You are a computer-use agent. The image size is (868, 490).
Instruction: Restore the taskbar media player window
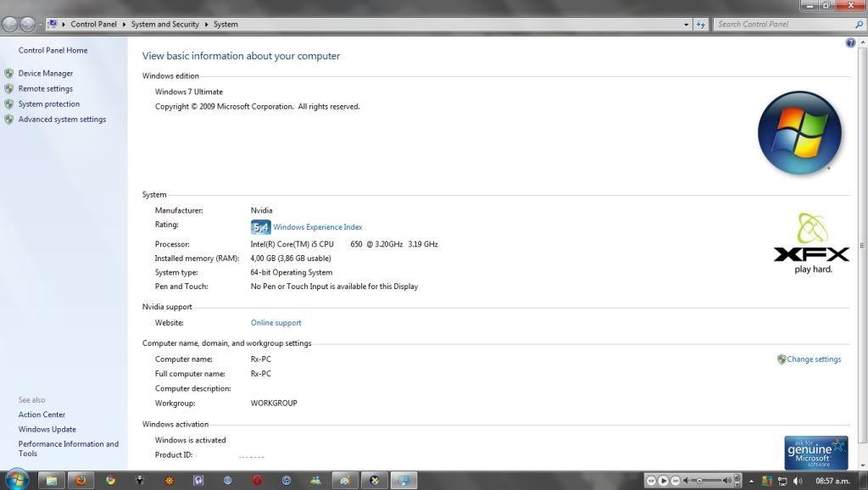click(x=737, y=478)
